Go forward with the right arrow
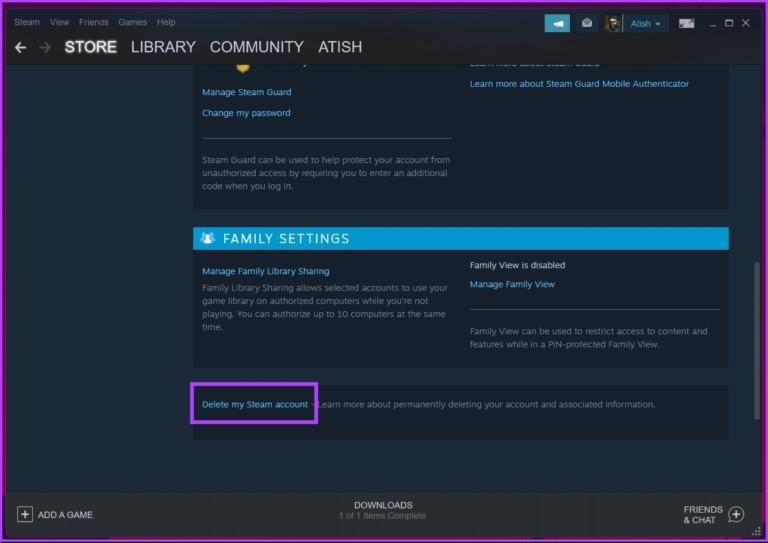The width and height of the screenshot is (768, 543). pyautogui.click(x=45, y=47)
